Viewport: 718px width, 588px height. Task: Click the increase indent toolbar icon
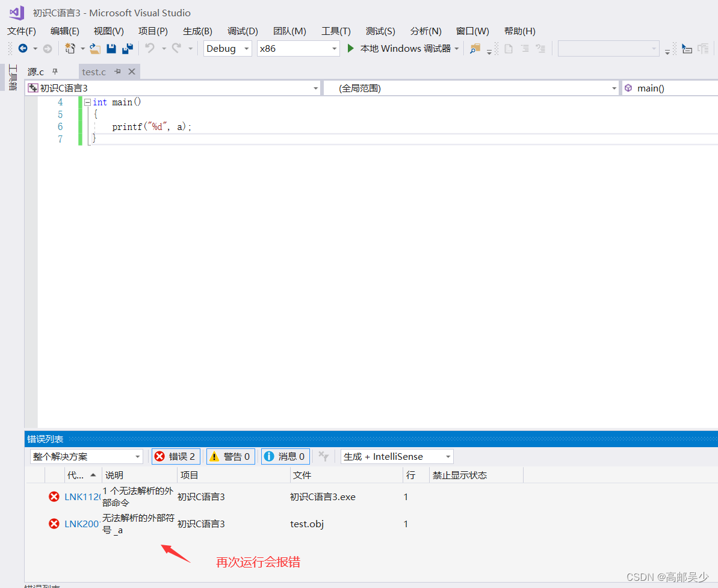[540, 48]
